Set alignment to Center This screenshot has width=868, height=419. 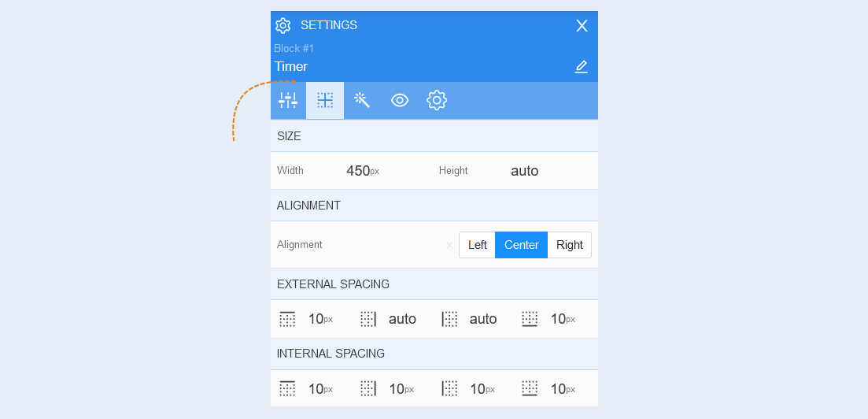[x=522, y=245]
